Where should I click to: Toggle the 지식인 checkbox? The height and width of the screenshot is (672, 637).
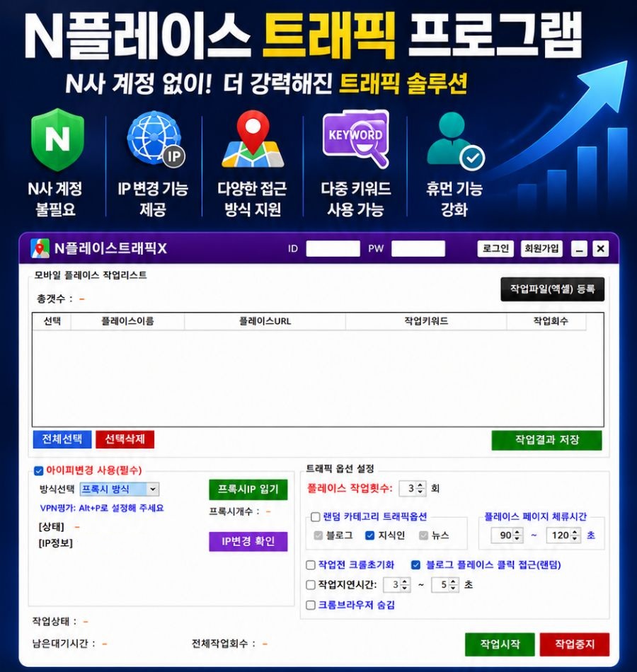369,535
